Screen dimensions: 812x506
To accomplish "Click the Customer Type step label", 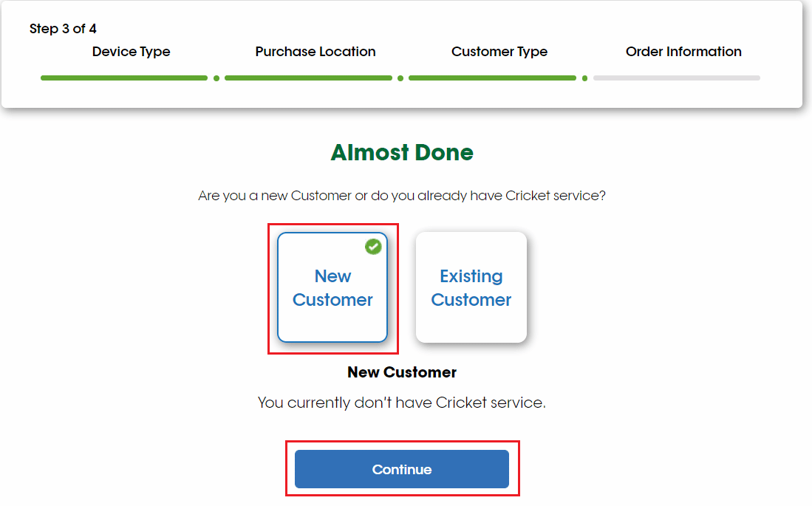I will 499,52.
